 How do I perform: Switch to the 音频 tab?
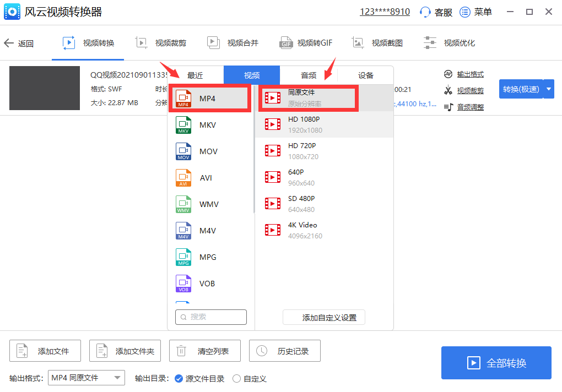tap(309, 74)
